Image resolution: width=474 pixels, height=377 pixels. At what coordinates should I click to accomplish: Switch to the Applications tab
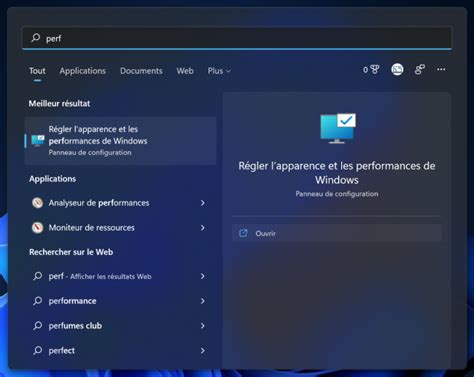tap(83, 71)
